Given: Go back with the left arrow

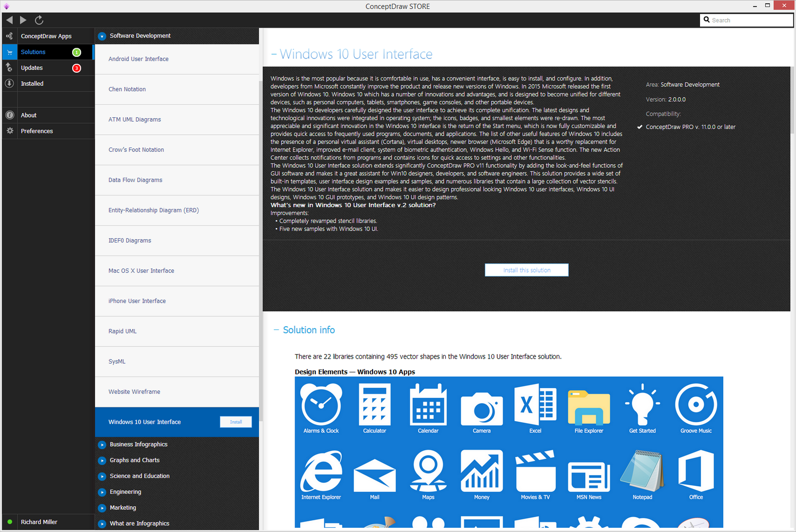Looking at the screenshot, I should coord(10,20).
